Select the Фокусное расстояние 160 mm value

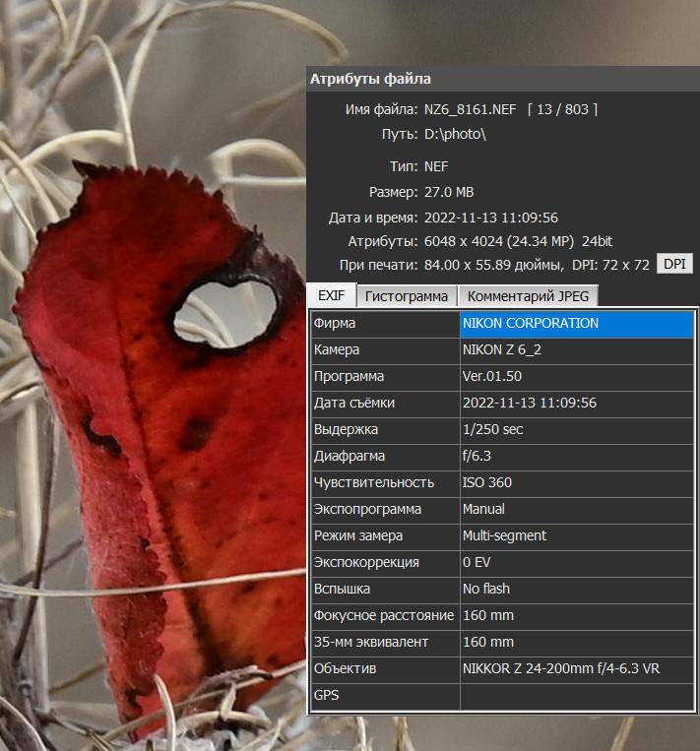[577, 616]
